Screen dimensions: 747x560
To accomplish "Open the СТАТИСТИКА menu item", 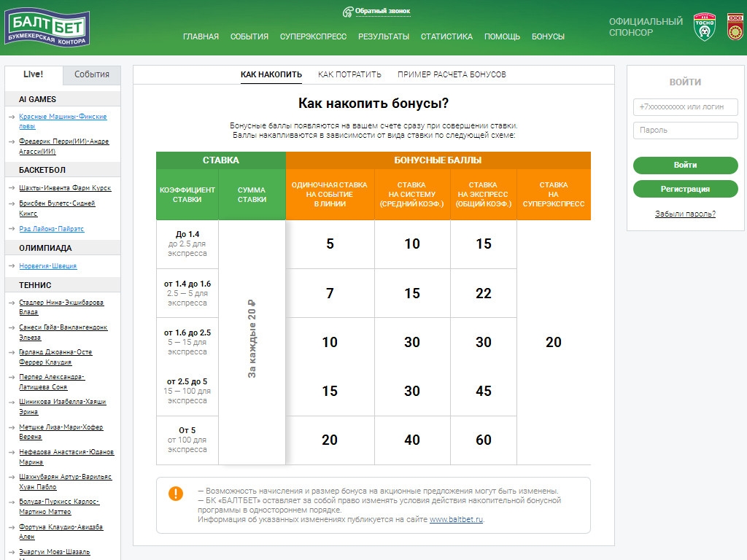I will click(446, 36).
